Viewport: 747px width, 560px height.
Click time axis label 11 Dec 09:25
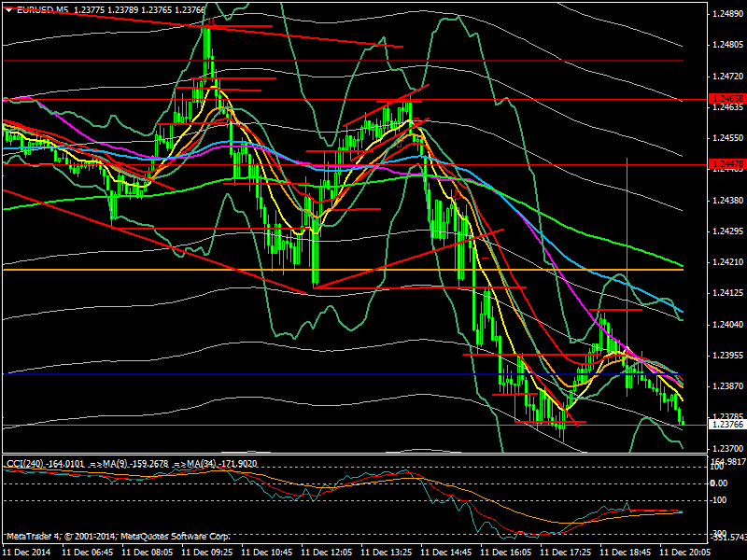(x=206, y=552)
